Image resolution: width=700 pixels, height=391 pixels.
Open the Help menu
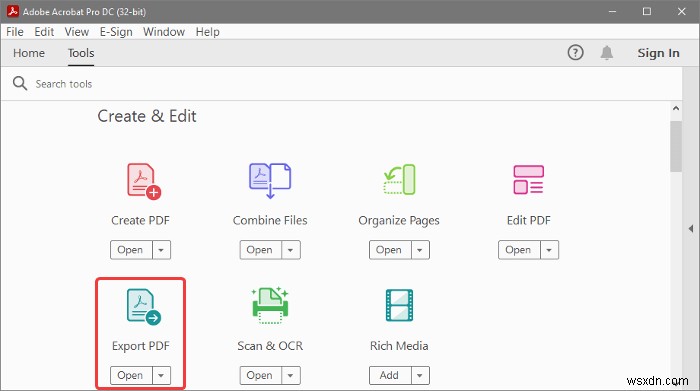pos(208,32)
